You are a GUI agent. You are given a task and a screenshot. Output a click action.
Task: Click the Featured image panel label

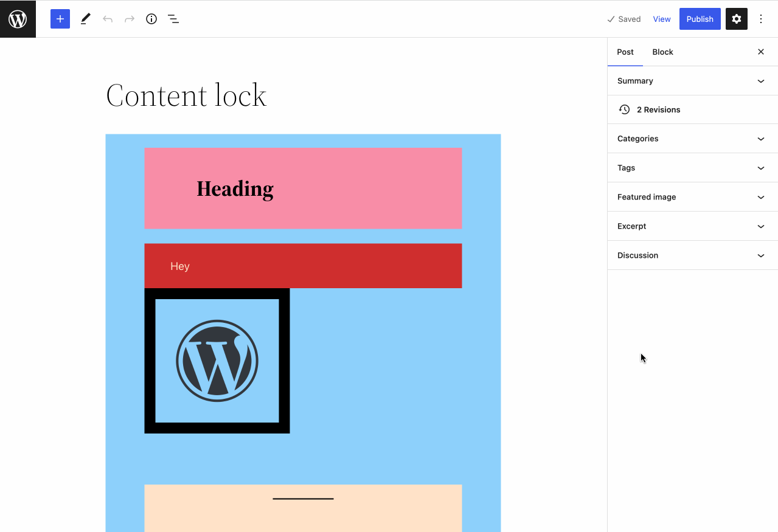click(x=647, y=197)
